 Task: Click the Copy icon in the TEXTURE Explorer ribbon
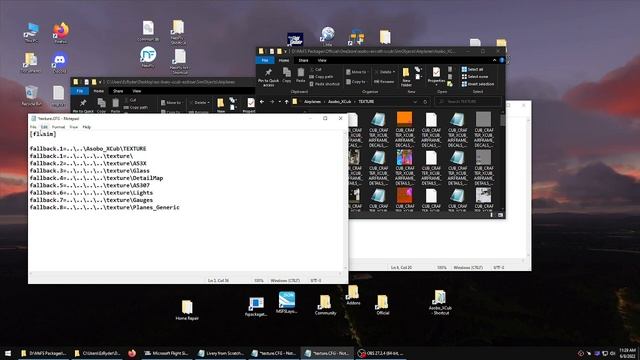click(x=287, y=76)
